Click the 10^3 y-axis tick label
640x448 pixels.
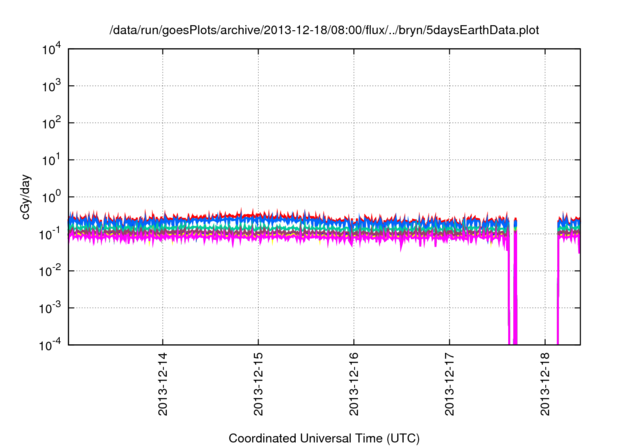tap(51, 86)
